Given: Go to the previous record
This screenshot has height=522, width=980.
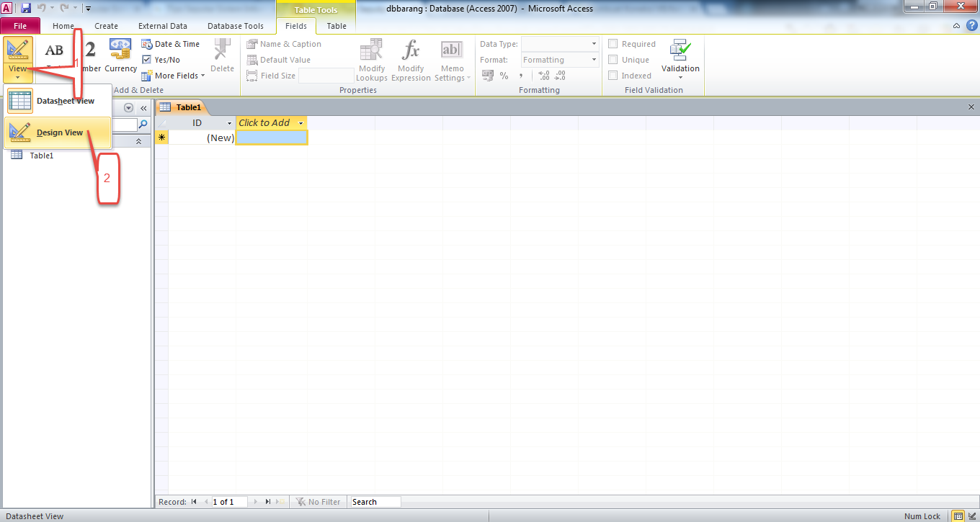Looking at the screenshot, I should coord(206,502).
